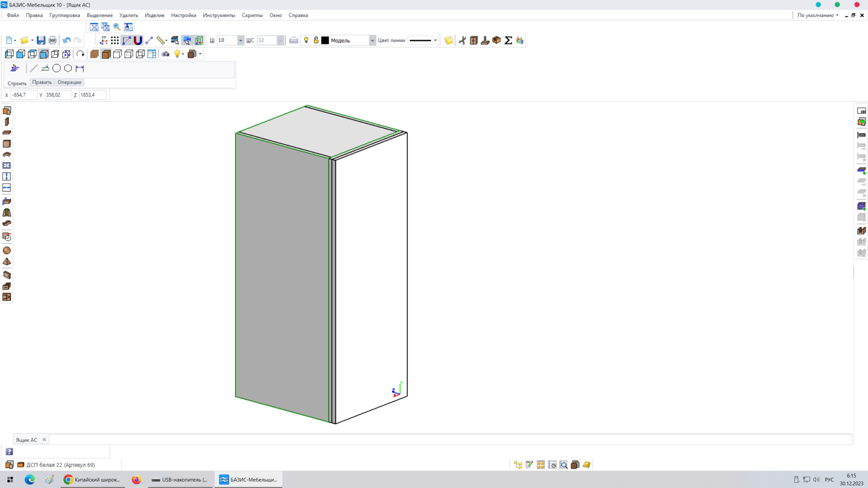Click the scissors cutting icon

(462, 40)
